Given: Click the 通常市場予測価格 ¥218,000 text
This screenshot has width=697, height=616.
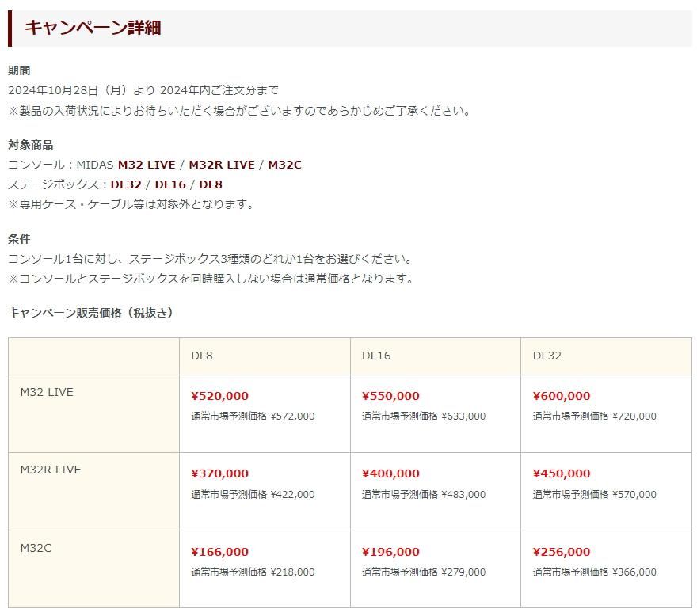Looking at the screenshot, I should pyautogui.click(x=253, y=572).
